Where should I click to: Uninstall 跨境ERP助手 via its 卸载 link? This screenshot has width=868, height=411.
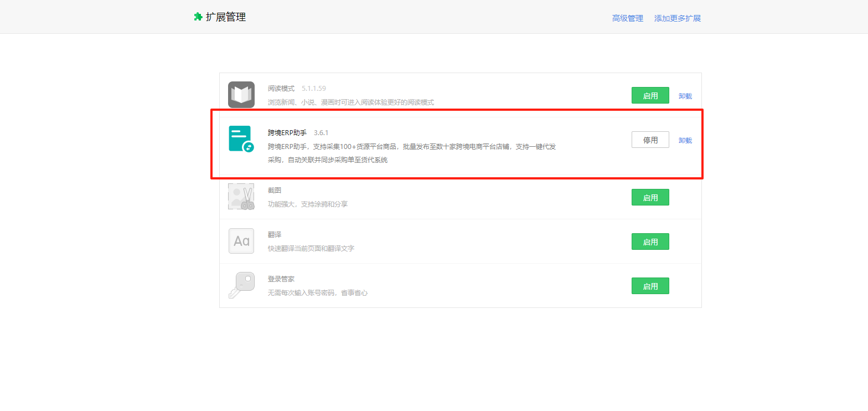coord(685,140)
